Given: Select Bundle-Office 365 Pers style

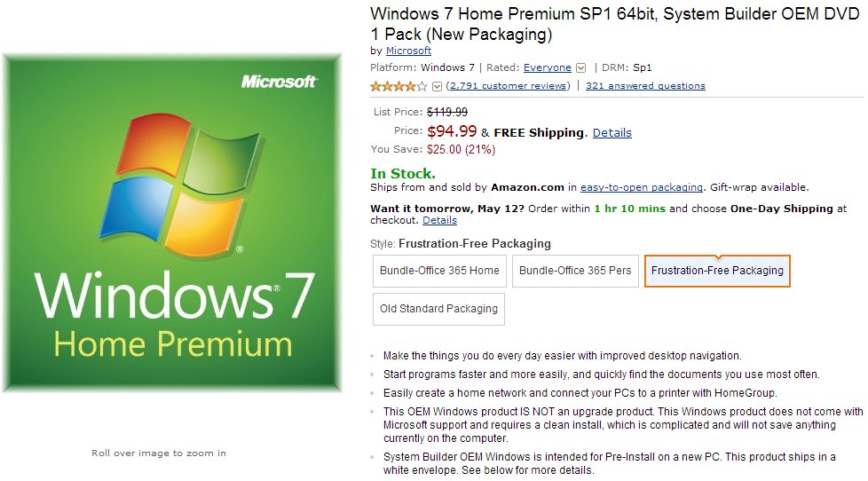Looking at the screenshot, I should pos(575,271).
